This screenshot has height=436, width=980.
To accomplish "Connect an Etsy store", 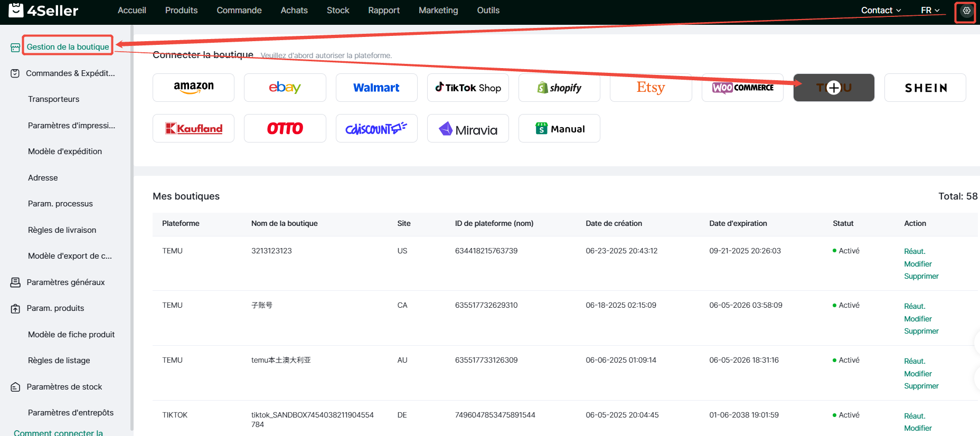I will tap(651, 88).
